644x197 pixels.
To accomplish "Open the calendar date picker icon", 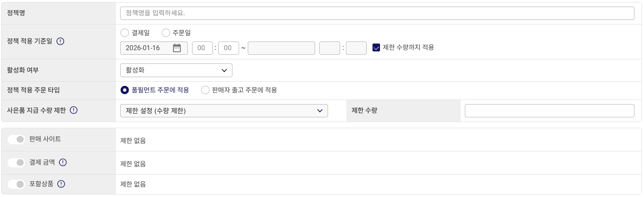I will 177,48.
